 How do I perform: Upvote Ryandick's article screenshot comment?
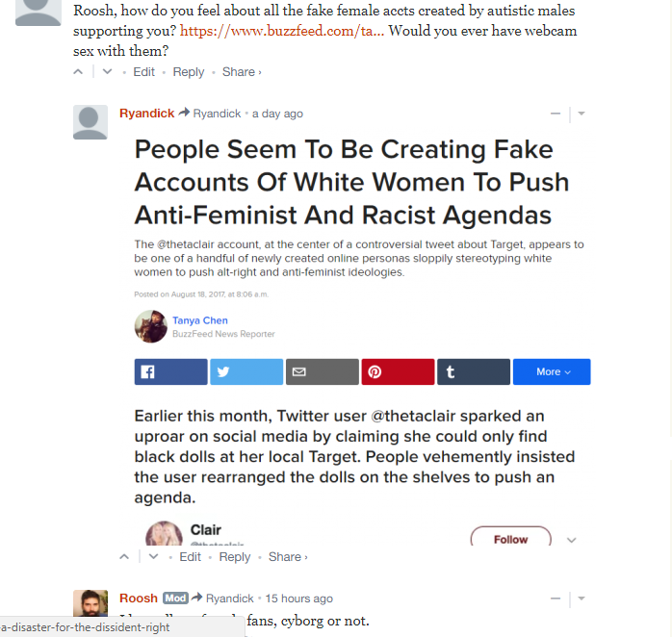[124, 557]
